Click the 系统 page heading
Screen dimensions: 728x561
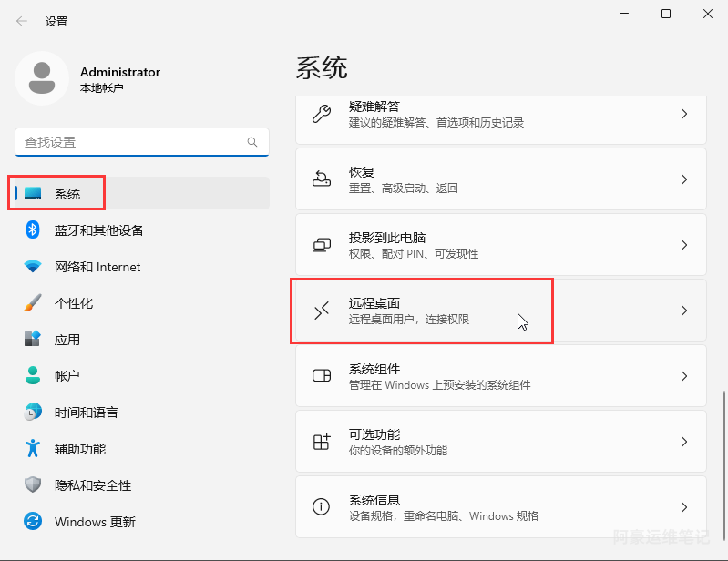pos(322,67)
